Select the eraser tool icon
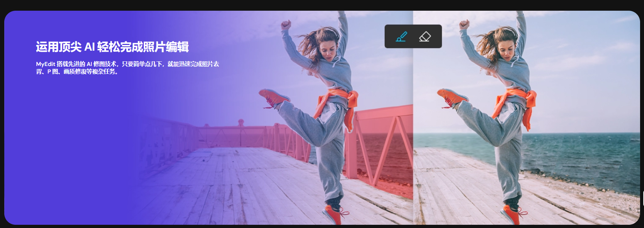 (425, 36)
